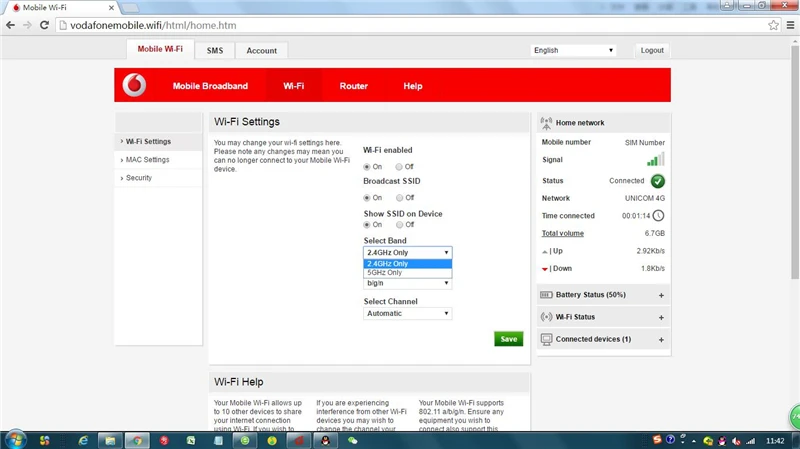Screen dimensions: 800x449
Task: Select Security in the sidebar
Action: (x=159, y=178)
